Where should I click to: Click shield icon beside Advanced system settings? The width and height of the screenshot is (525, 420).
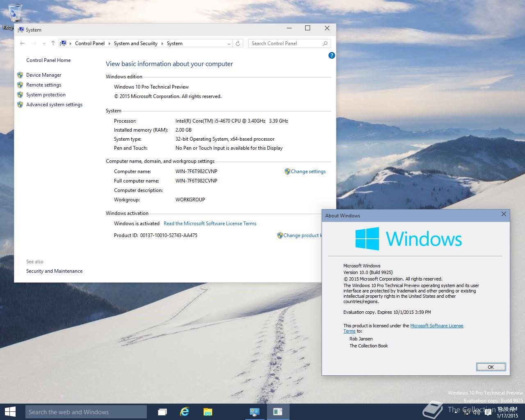point(20,104)
